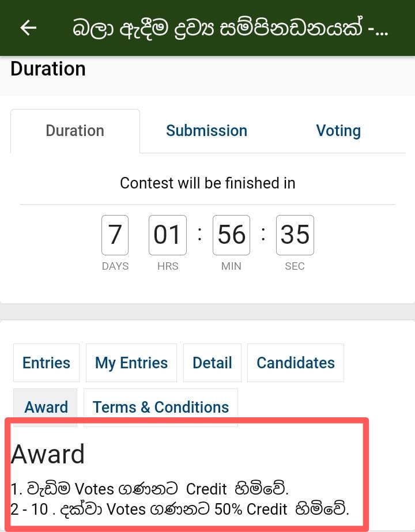View My Entries
Screen dimensions: 415x532
point(131,363)
